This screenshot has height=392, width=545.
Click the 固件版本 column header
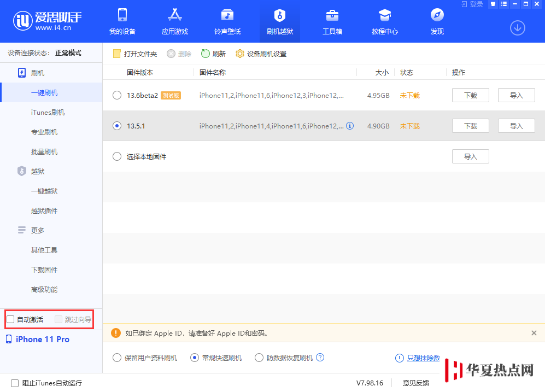coord(140,73)
